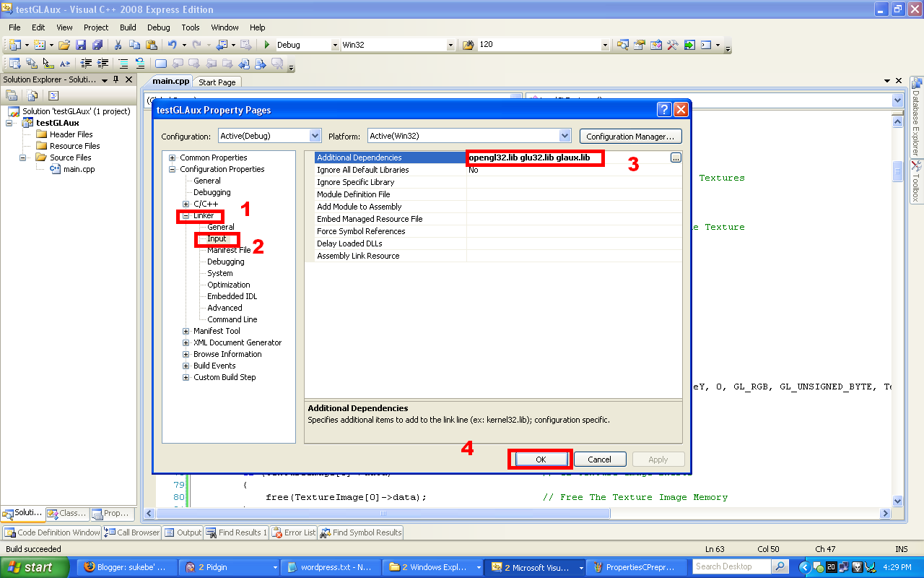Screen dimensions: 924x578
Task: Open the Platform Active(Win32) dropdown
Action: click(565, 135)
